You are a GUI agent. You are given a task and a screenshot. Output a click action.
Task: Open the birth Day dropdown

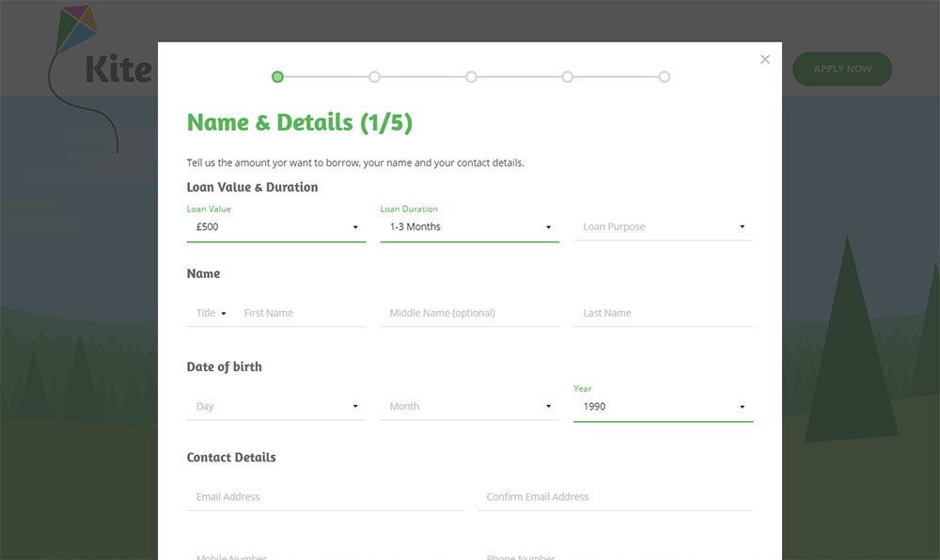click(x=276, y=407)
